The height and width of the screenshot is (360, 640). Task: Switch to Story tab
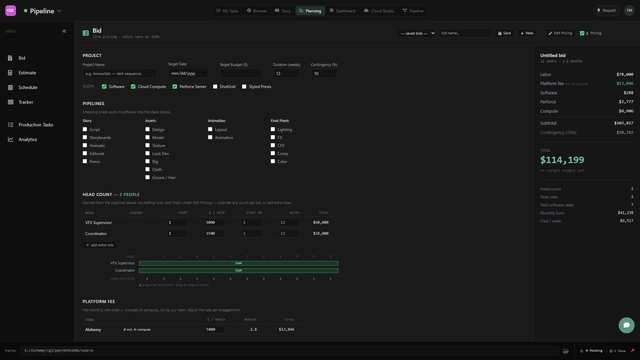click(x=282, y=11)
